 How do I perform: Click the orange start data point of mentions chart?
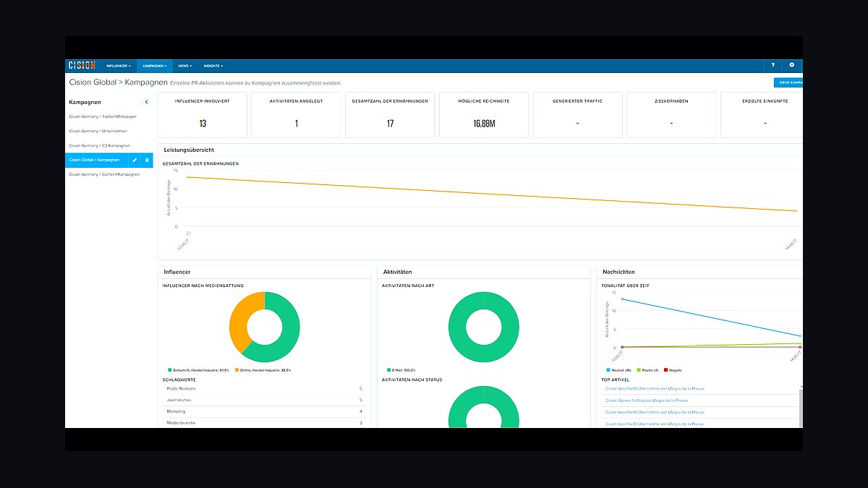coord(188,177)
